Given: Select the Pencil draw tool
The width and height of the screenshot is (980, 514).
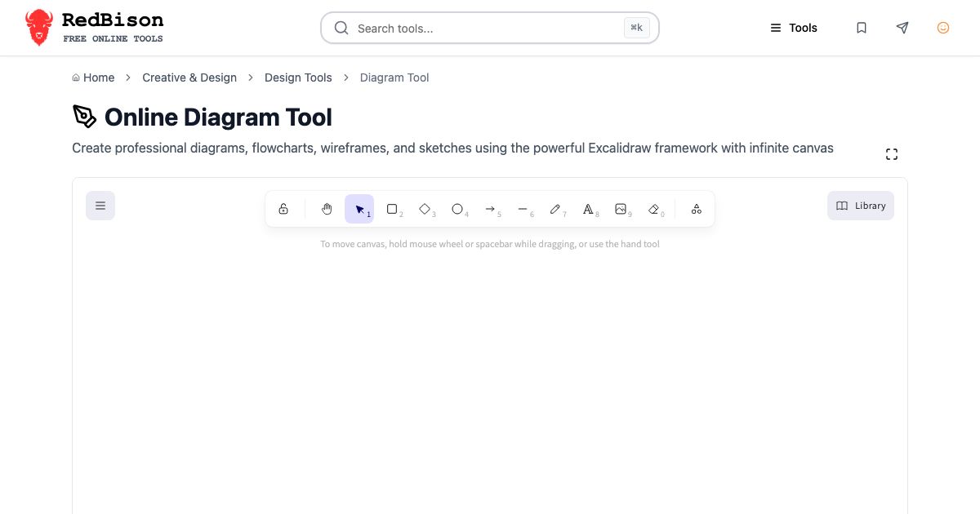Looking at the screenshot, I should tap(555, 209).
